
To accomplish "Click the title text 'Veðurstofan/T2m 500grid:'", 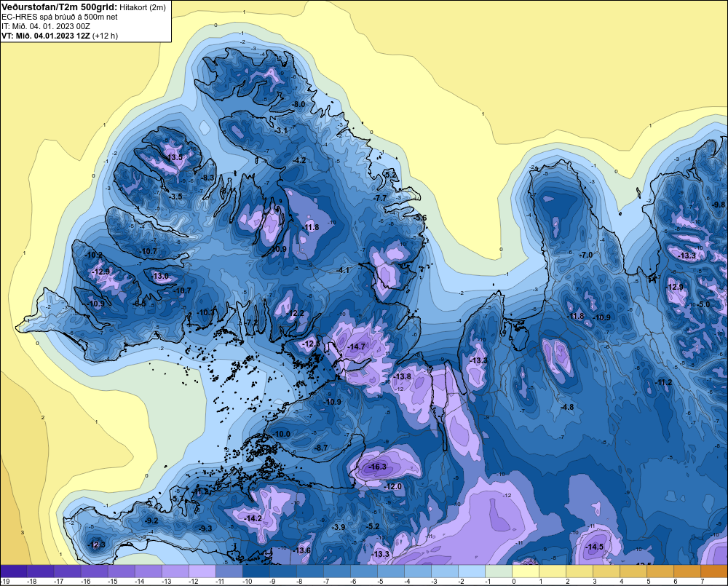I will pos(60,7).
